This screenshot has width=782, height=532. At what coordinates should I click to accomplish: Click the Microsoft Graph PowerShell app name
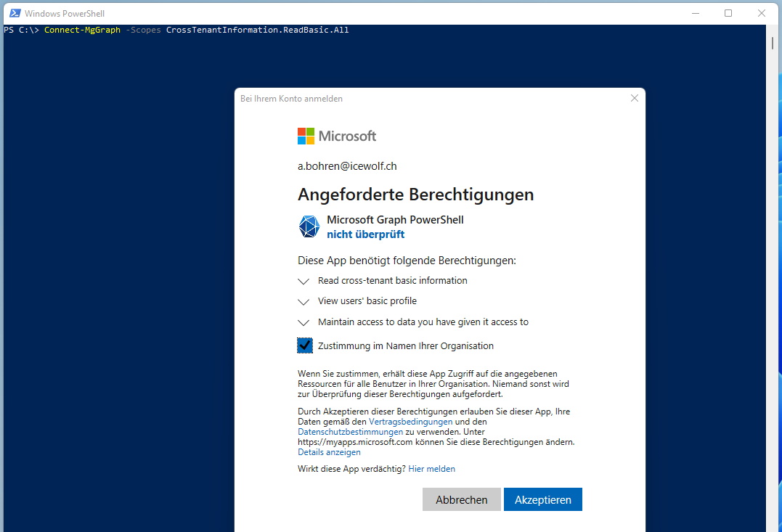[x=395, y=220]
